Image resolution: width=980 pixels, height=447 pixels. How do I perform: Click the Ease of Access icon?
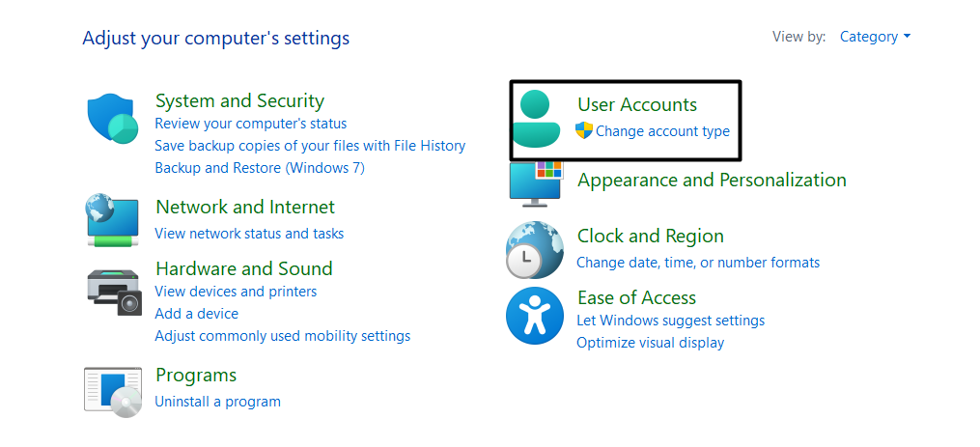534,316
